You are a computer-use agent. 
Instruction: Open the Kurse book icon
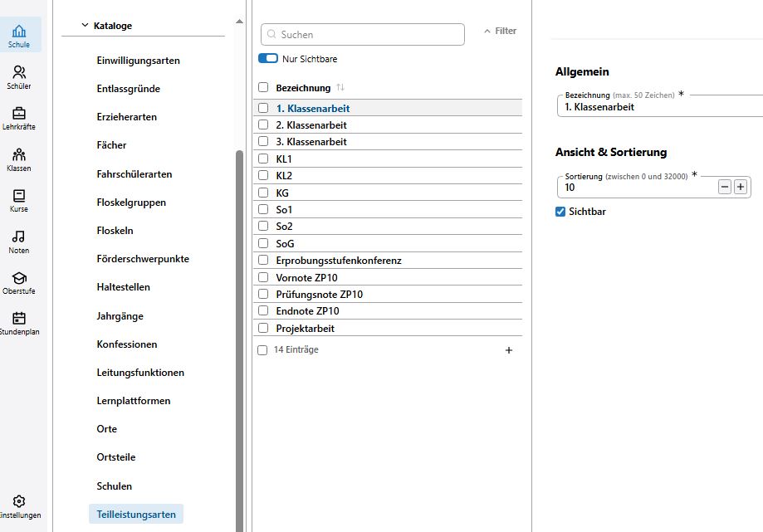(x=19, y=196)
